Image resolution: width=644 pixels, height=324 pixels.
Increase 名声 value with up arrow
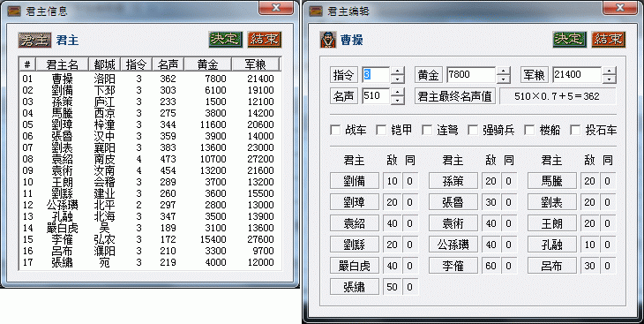(x=397, y=92)
